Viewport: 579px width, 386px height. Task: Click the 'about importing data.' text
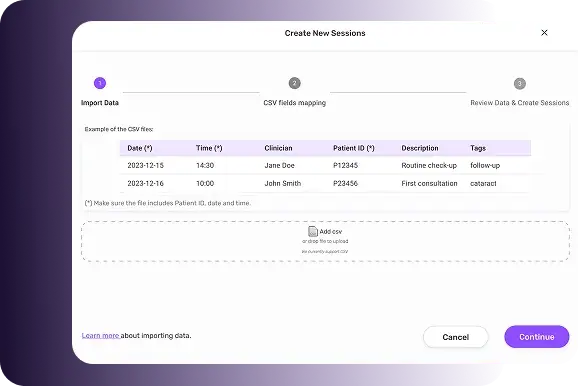tap(156, 335)
